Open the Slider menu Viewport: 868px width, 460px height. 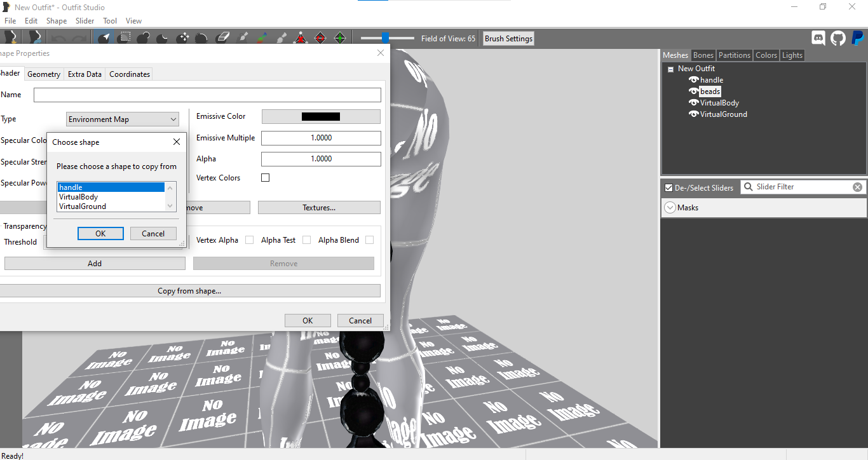pos(85,21)
